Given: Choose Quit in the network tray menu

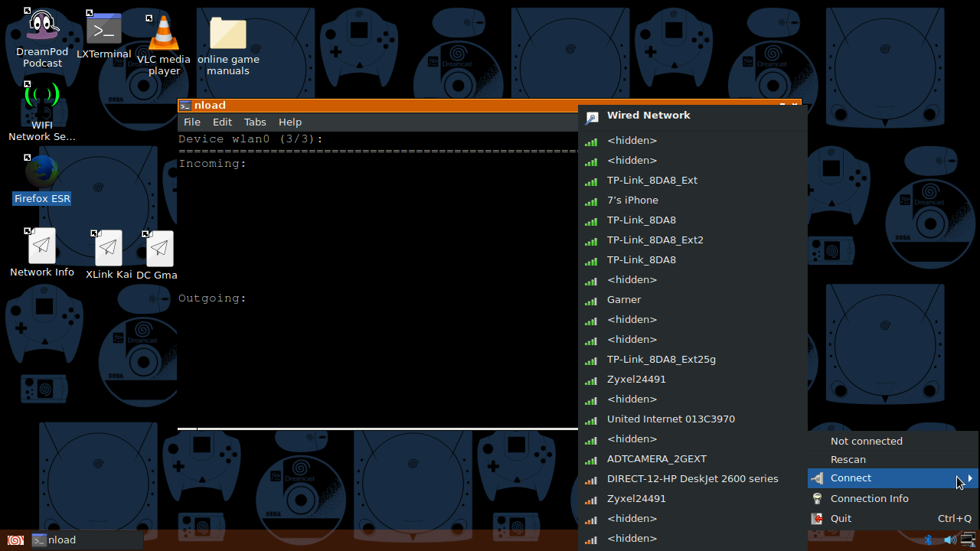Looking at the screenshot, I should coord(893,519).
